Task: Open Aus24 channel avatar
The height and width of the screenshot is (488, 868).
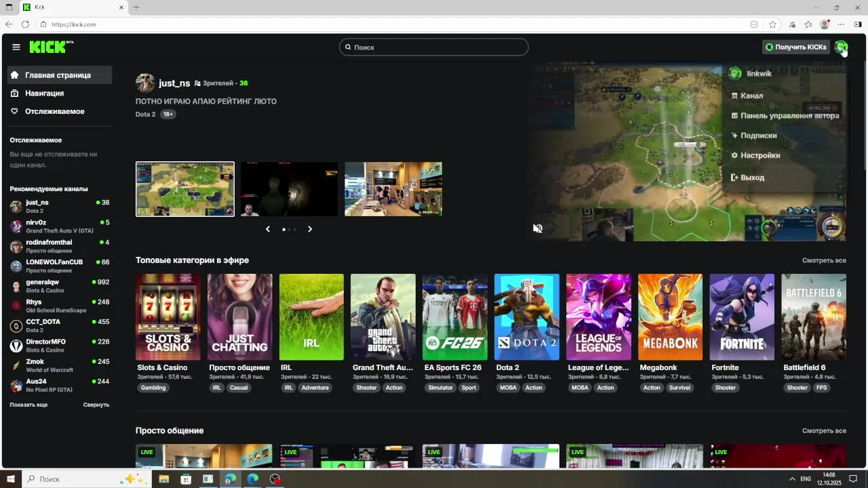Action: click(16, 386)
